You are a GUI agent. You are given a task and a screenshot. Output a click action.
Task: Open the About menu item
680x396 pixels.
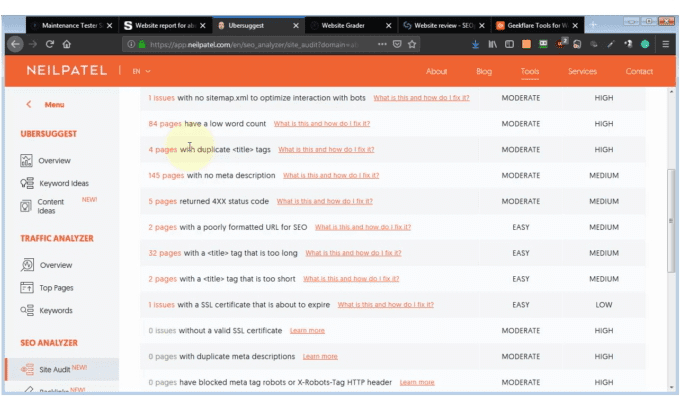(436, 71)
